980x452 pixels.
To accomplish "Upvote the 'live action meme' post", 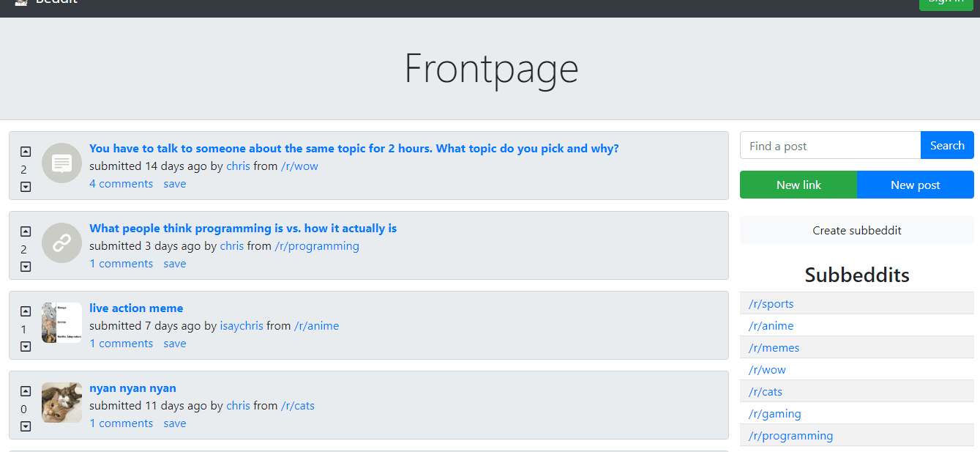I will point(26,311).
